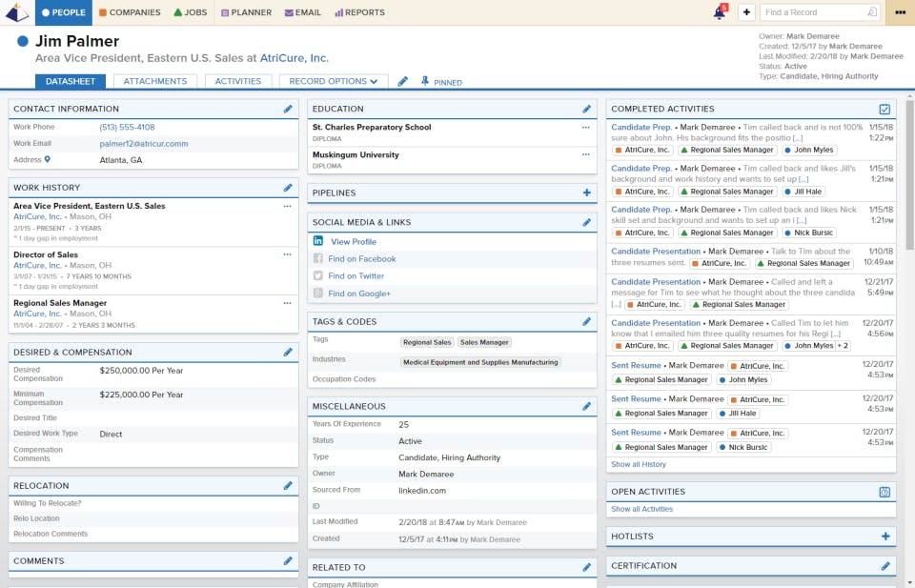Image resolution: width=915 pixels, height=588 pixels.
Task: Click the map pin next to Address
Action: [x=48, y=159]
